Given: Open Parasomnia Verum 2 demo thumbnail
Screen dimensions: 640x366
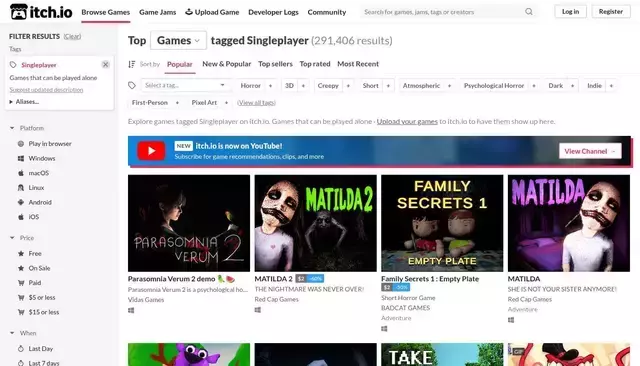Looking at the screenshot, I should click(189, 223).
